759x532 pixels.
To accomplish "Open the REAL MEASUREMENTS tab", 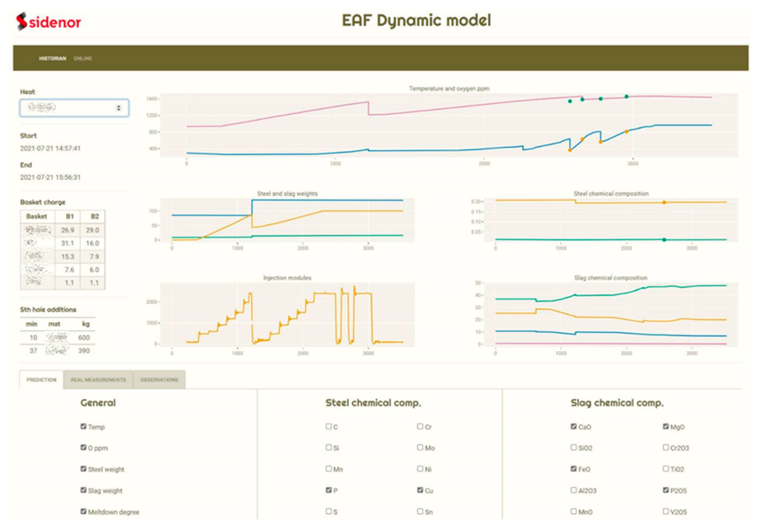I will 98,380.
